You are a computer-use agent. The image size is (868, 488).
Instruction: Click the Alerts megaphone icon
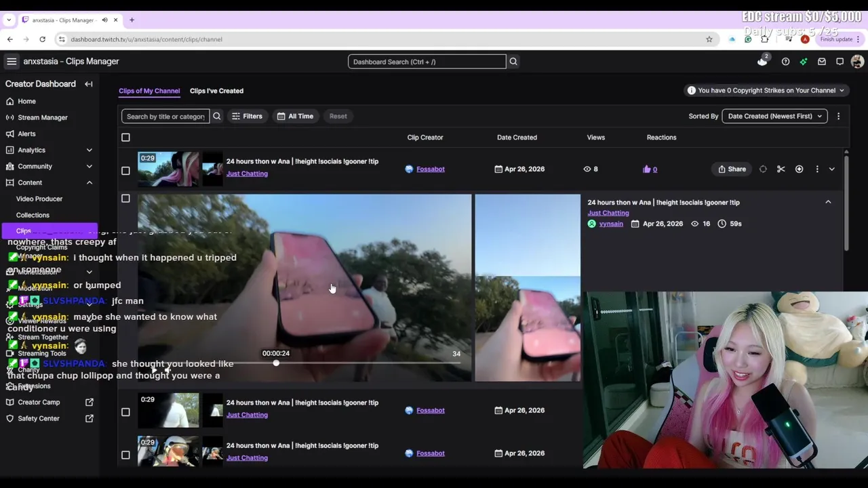(x=10, y=134)
